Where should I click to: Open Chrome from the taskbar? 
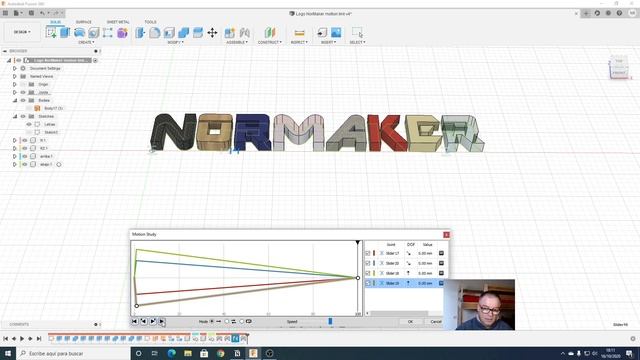pyautogui.click(x=221, y=353)
